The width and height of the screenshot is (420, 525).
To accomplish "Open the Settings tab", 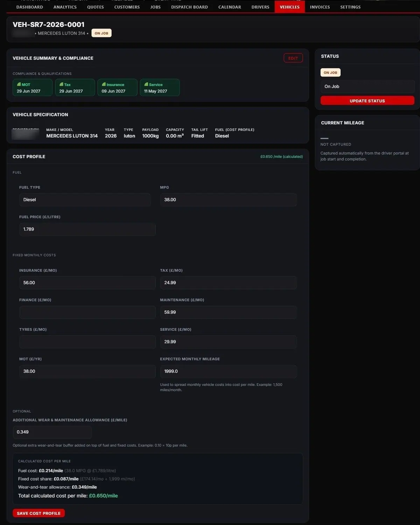I will (350, 7).
